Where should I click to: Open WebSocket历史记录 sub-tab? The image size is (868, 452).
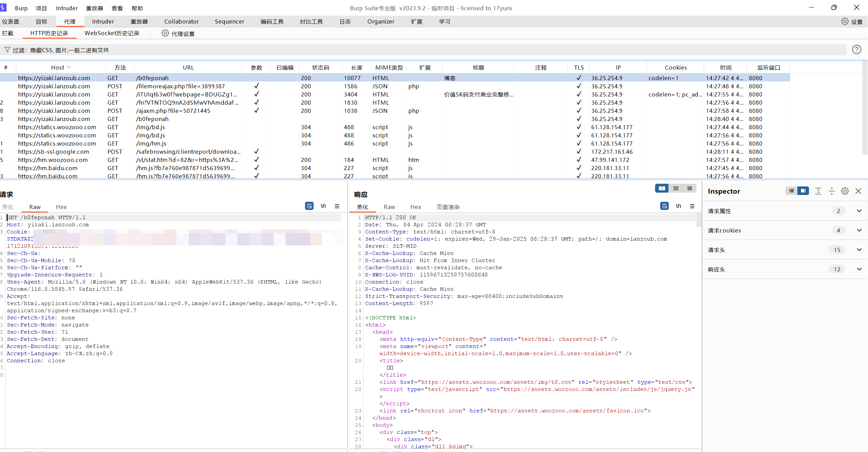(112, 33)
